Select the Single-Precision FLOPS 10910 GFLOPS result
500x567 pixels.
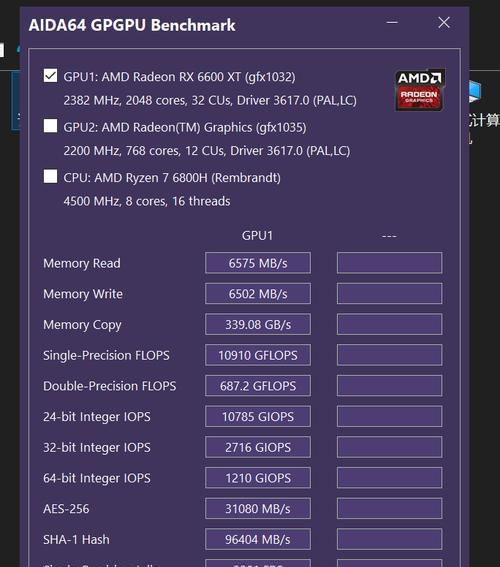[x=258, y=355]
